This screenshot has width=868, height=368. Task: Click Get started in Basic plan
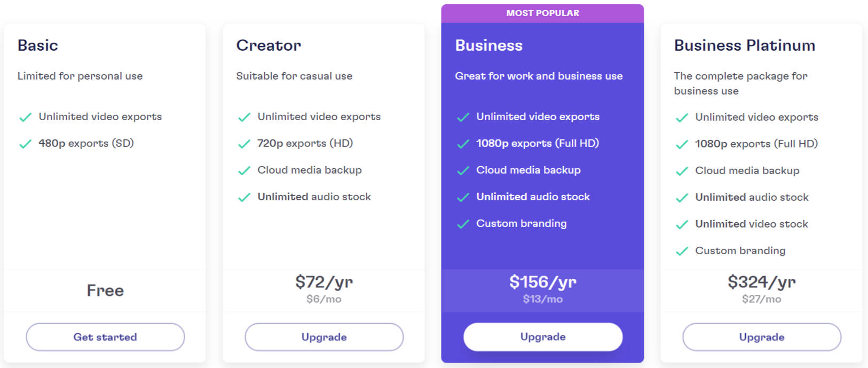point(105,337)
